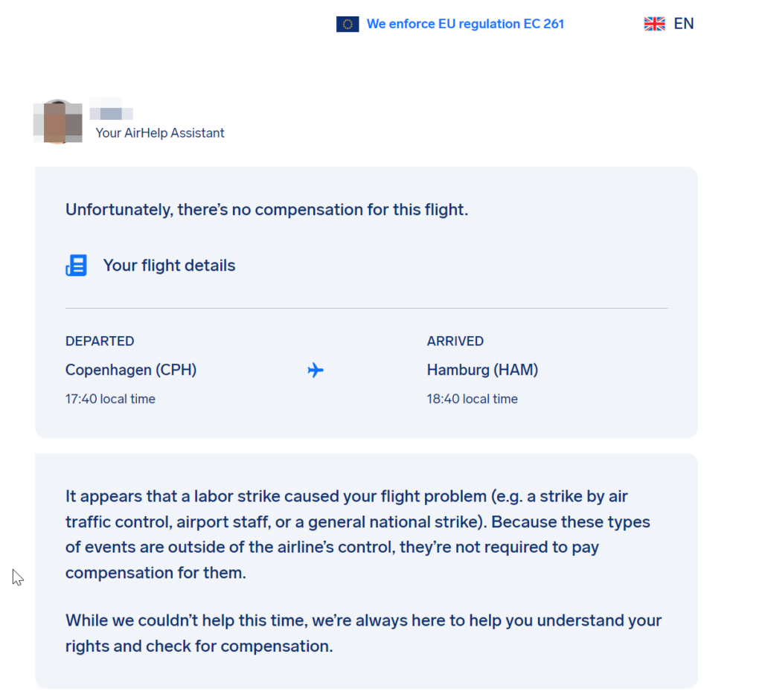Screen dimensions: 762x700
Task: Click the divider line under flight details
Action: coord(366,308)
